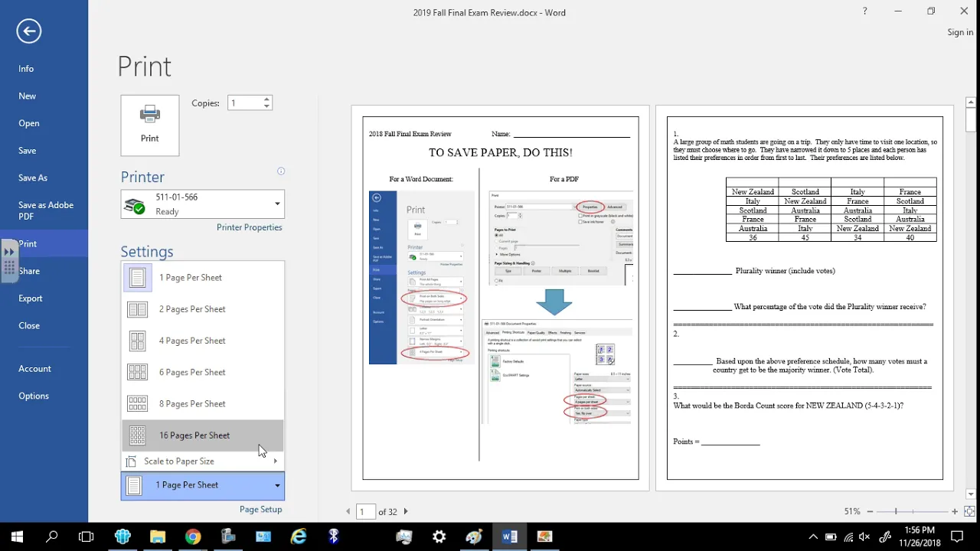Open Printer Properties link
The image size is (980, 551).
click(x=250, y=227)
